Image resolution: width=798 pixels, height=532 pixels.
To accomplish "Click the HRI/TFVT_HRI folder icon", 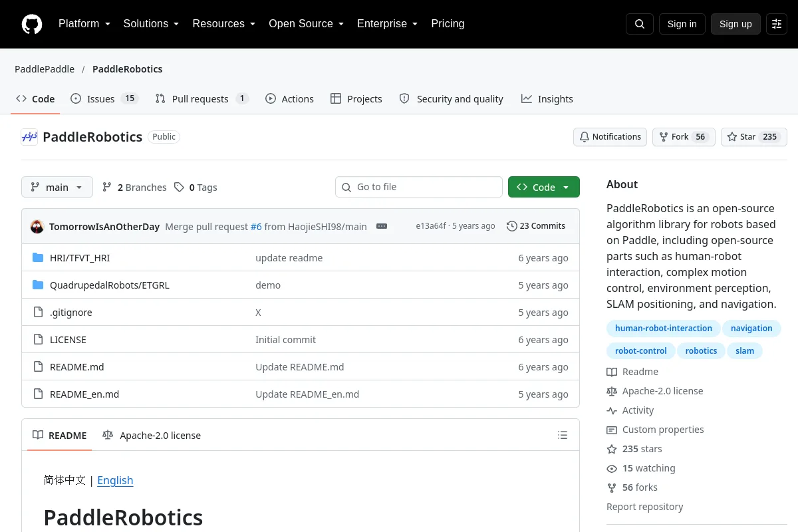I will [38, 258].
